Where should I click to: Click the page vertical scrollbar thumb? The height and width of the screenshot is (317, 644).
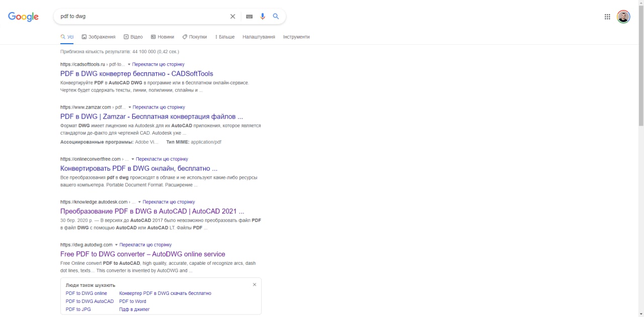(640, 65)
